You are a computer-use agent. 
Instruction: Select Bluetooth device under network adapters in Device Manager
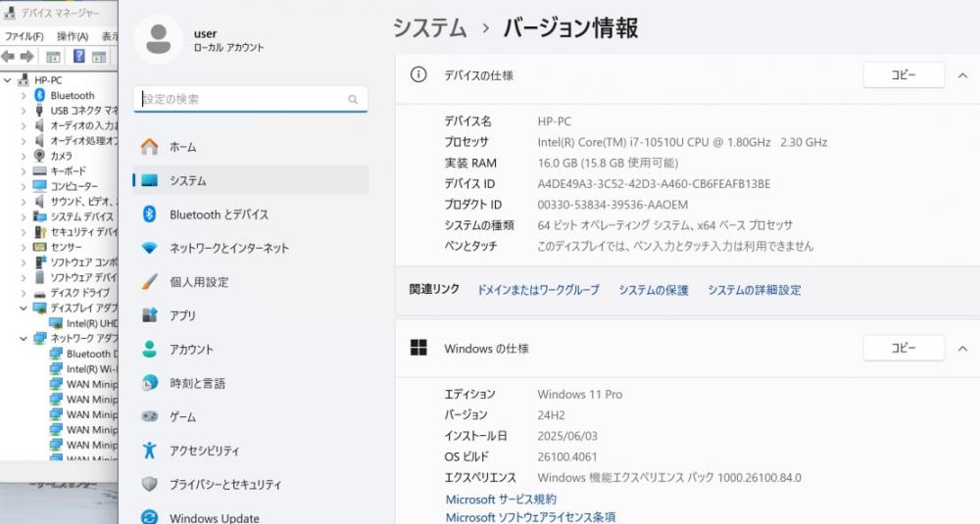[91, 354]
